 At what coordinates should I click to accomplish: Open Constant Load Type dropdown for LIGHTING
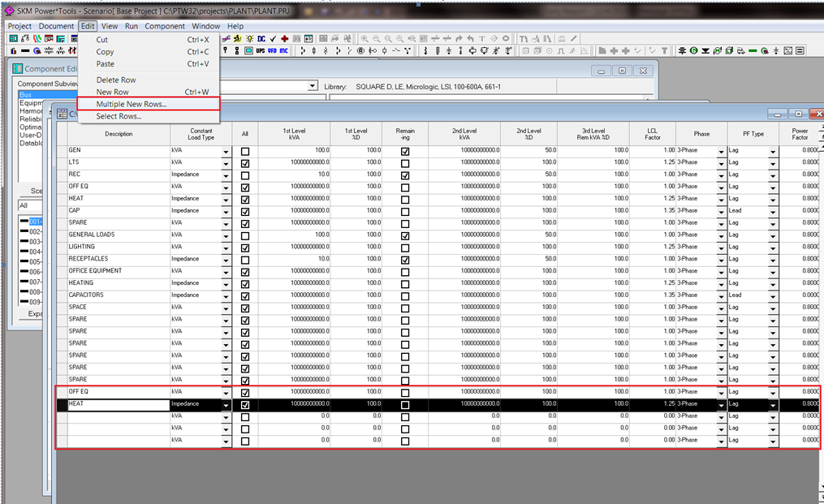[x=226, y=248]
